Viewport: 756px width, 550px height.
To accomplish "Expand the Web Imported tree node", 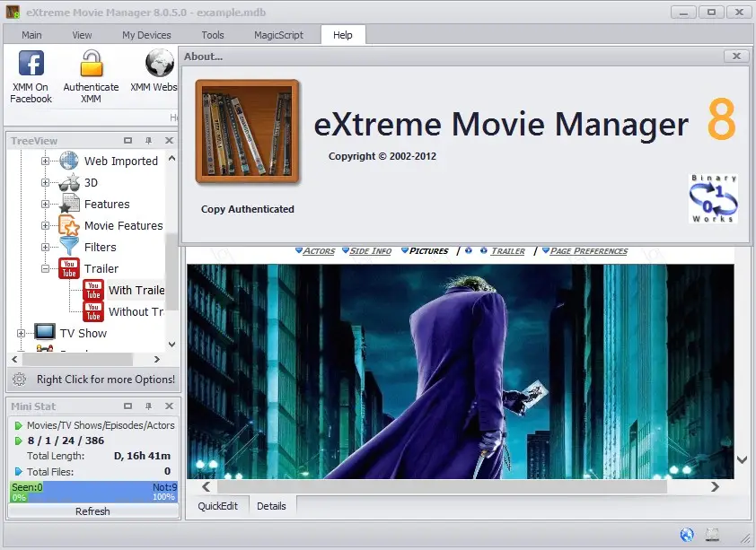I will [x=45, y=161].
